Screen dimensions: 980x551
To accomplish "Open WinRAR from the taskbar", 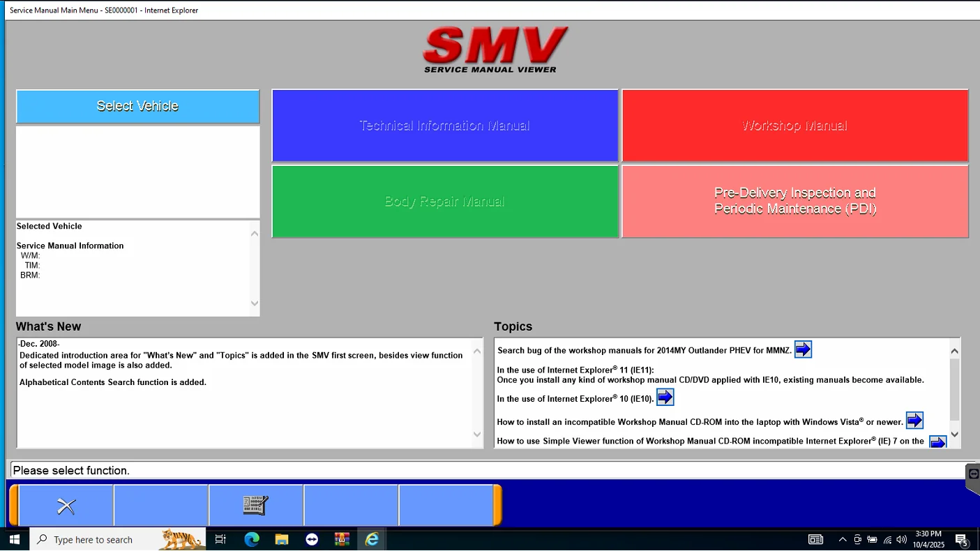I will pyautogui.click(x=342, y=539).
